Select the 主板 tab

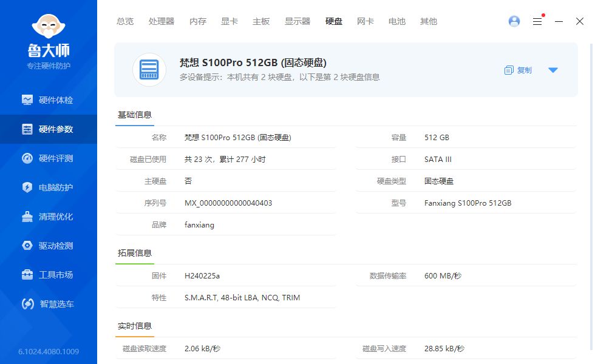click(261, 21)
